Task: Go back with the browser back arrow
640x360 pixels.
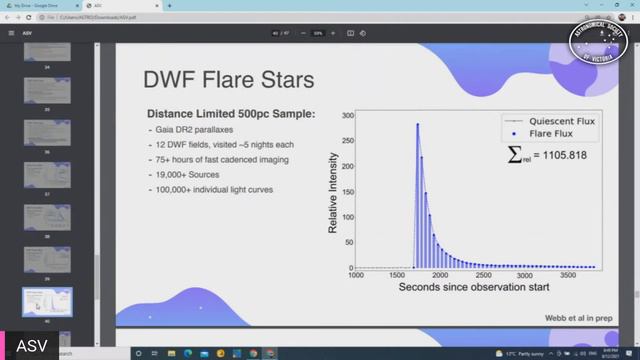Action: [7, 18]
